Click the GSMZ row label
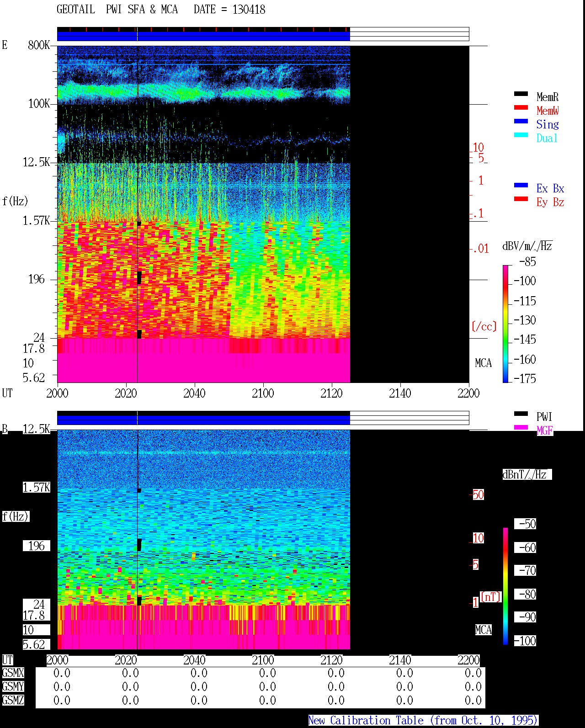This screenshot has height=728, width=585. pyautogui.click(x=13, y=700)
